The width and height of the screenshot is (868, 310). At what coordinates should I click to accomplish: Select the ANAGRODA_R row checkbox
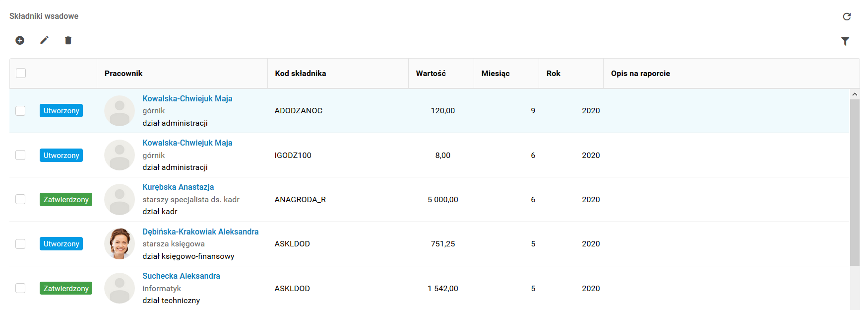pos(20,199)
